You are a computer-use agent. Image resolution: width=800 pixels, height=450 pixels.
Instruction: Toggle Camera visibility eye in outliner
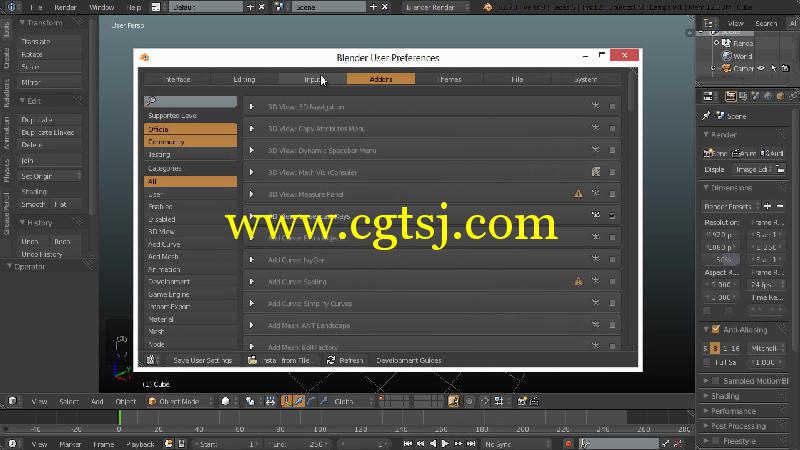point(761,68)
